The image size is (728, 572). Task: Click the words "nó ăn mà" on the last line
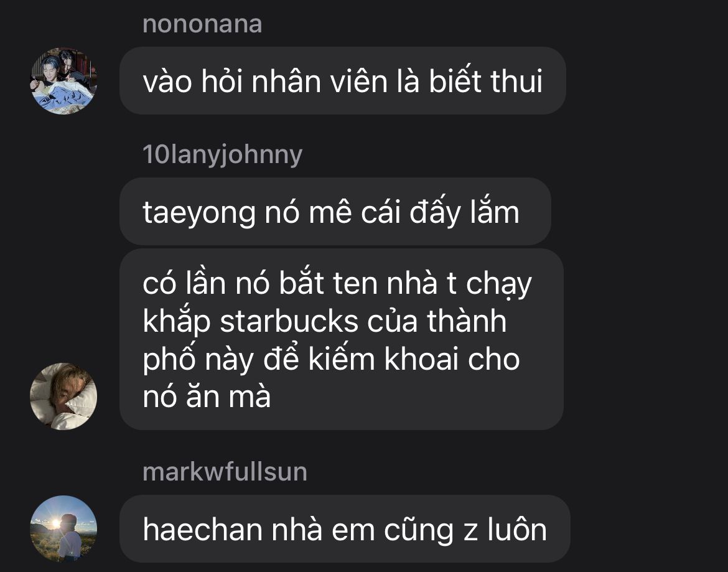(207, 397)
